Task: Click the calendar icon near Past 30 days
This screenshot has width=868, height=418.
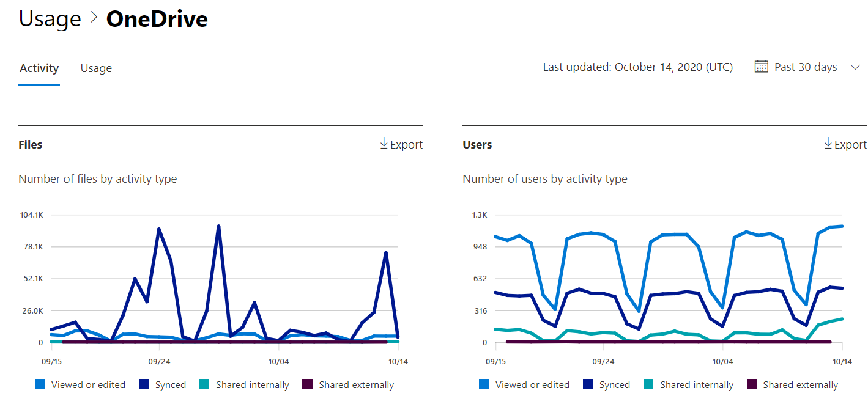Action: click(761, 66)
